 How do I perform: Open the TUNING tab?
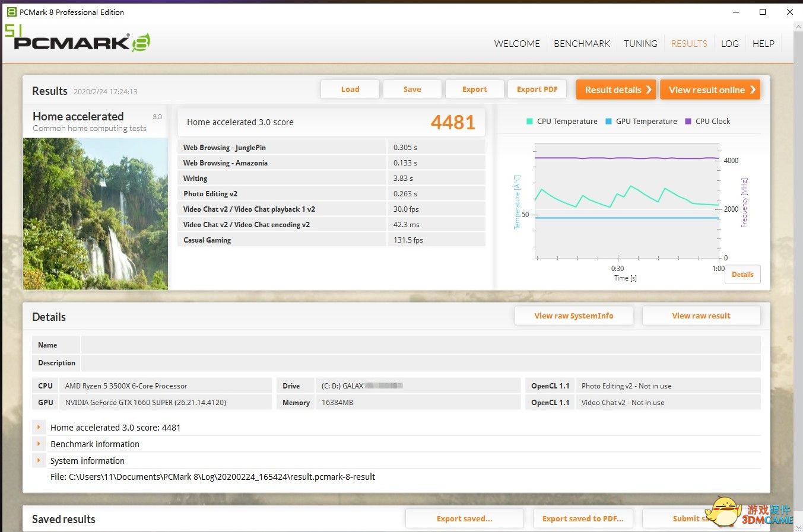[640, 44]
